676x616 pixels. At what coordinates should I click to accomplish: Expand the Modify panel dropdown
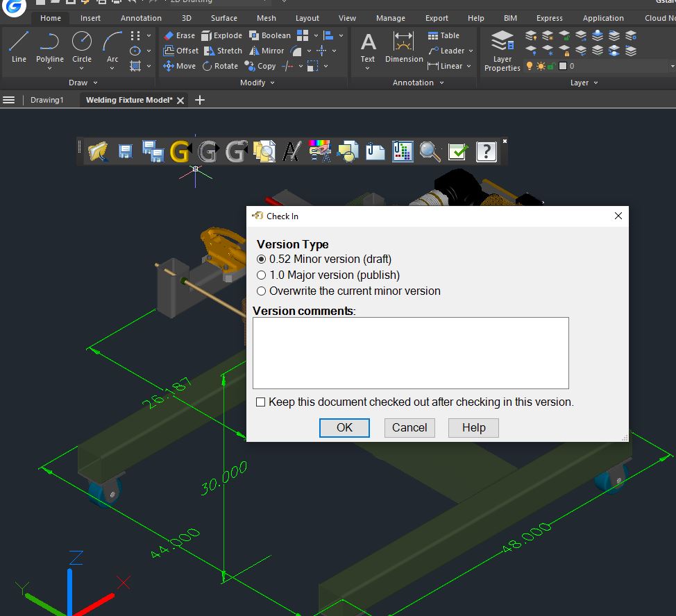point(273,83)
